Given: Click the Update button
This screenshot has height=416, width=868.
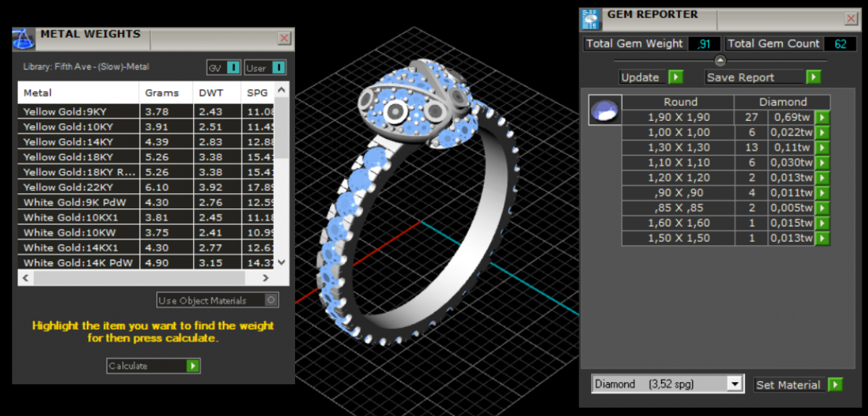Looking at the screenshot, I should pos(641,77).
